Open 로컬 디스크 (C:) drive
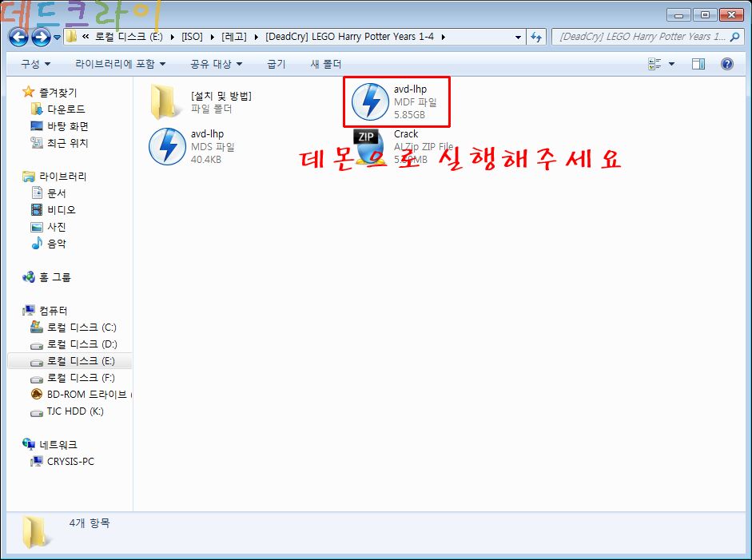 74,328
